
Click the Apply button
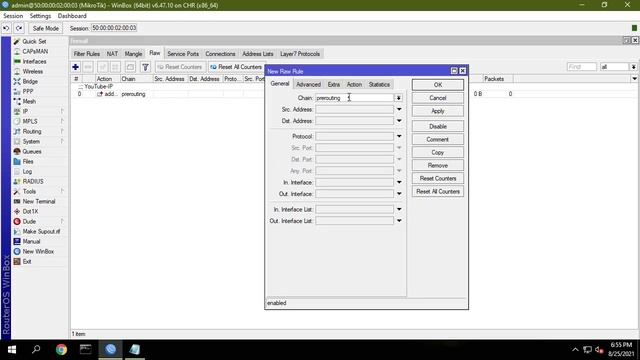[438, 111]
